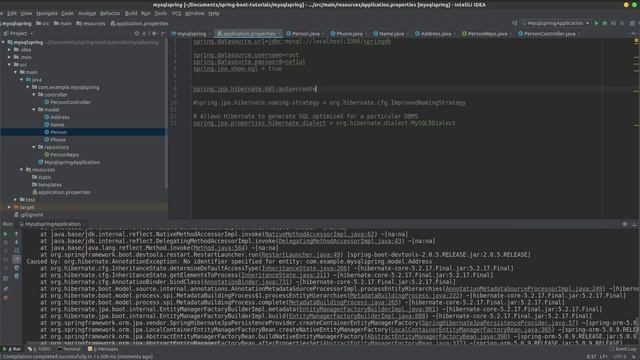Screen dimensions: 640x360
Task: Collapse the model package
Action: point(34,110)
